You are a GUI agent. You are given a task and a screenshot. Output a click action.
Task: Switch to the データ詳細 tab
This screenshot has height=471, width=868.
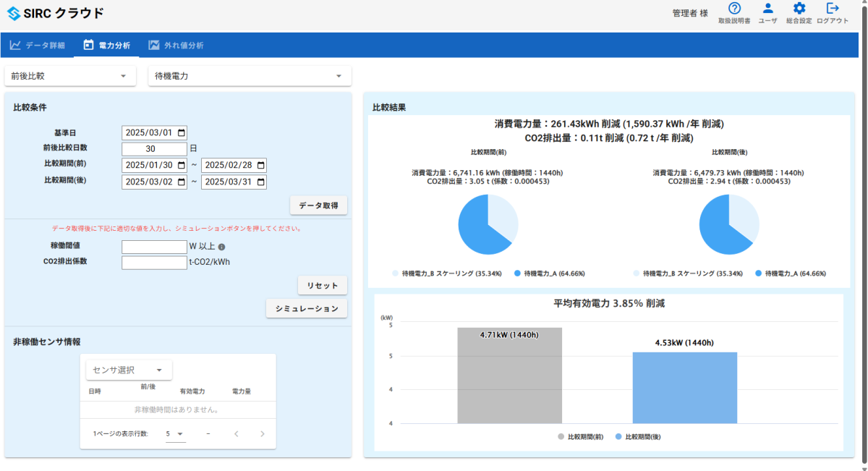coord(38,45)
